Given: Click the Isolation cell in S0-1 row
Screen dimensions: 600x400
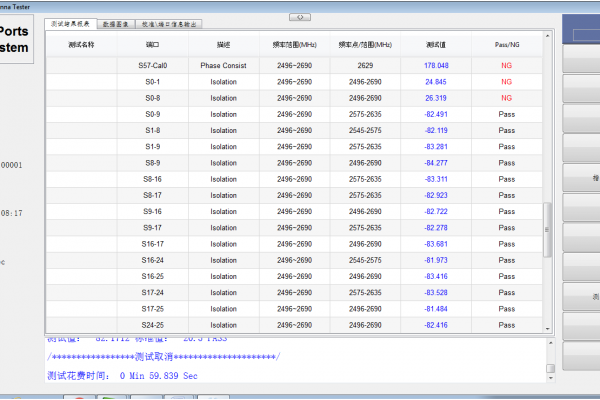Looking at the screenshot, I should [223, 82].
